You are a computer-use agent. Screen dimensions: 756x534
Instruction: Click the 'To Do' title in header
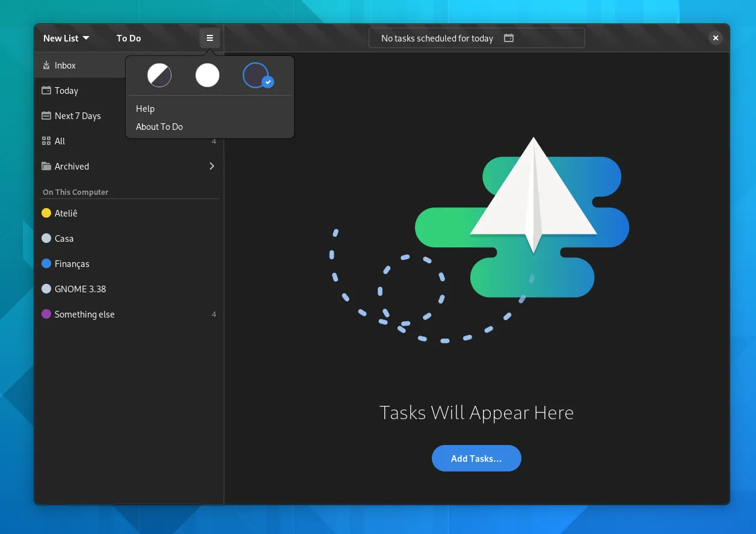[x=129, y=38]
